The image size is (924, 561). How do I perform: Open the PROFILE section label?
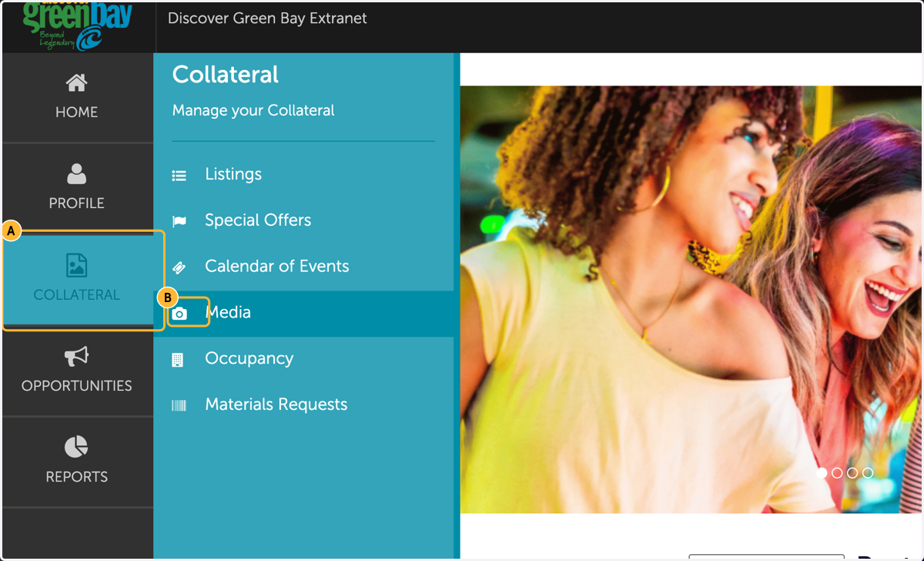pyautogui.click(x=76, y=203)
